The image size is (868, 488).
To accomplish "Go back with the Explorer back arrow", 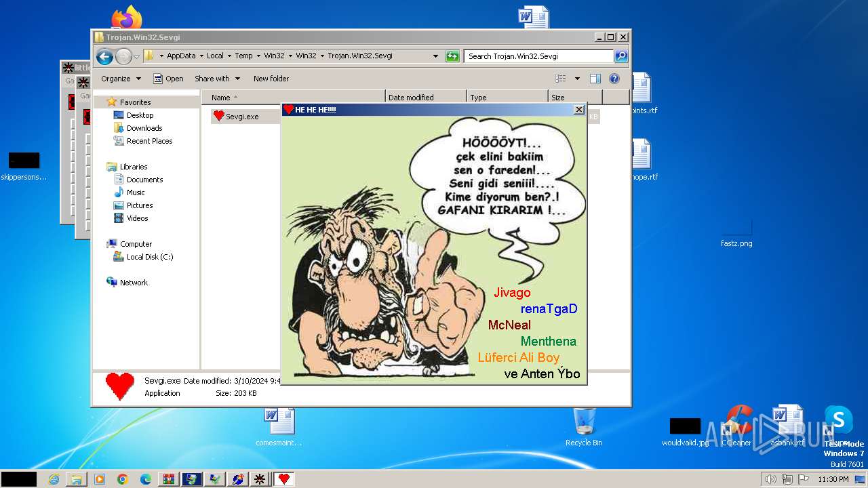I will pos(104,56).
